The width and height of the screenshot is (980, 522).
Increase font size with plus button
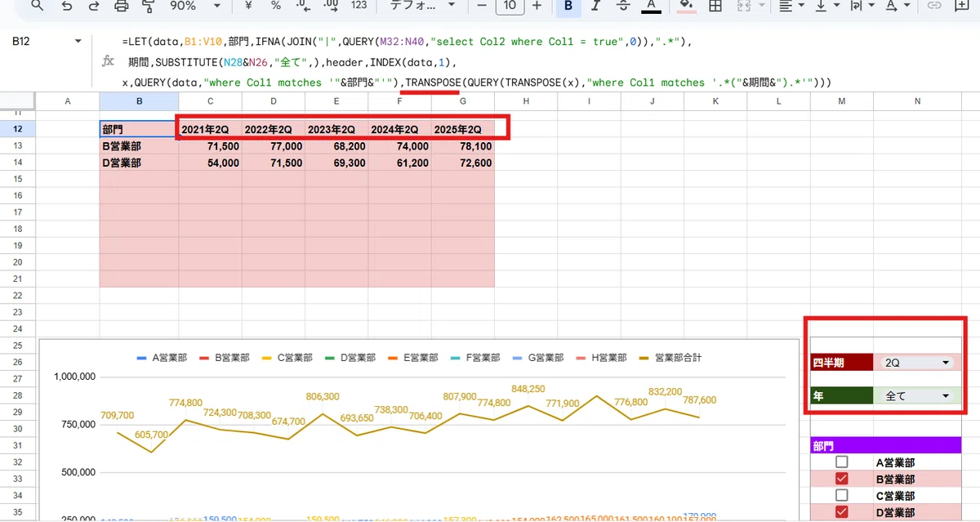click(x=537, y=6)
